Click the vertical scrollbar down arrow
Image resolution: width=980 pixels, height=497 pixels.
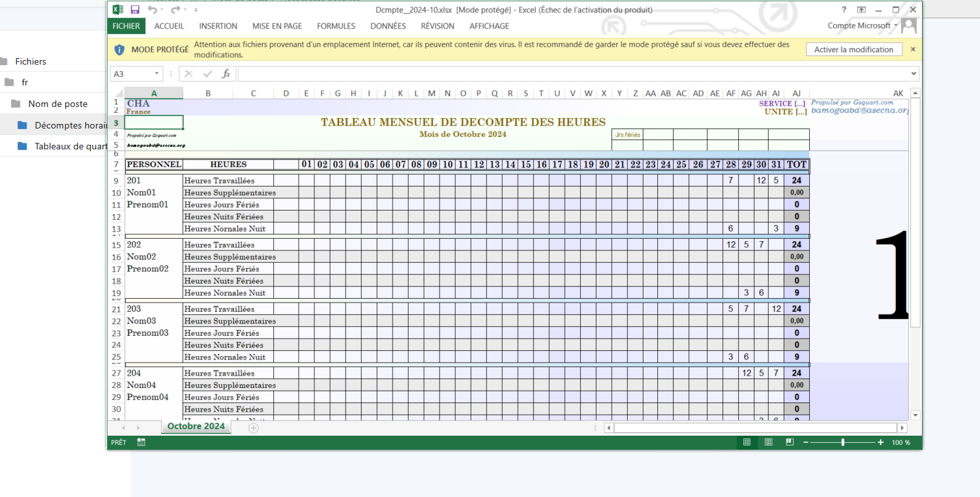pos(915,415)
